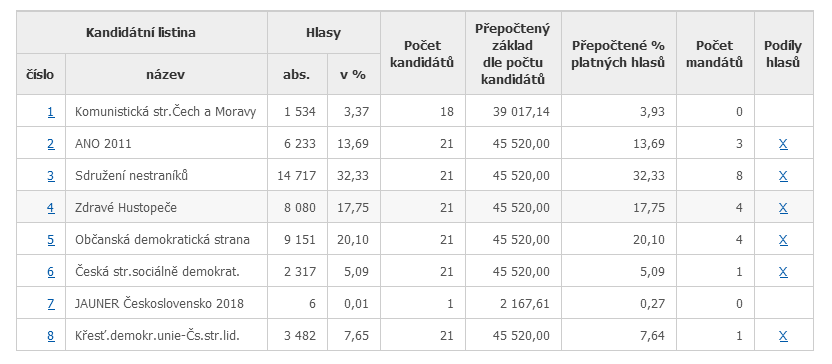Click the Kandidátní listina column header

point(141,33)
